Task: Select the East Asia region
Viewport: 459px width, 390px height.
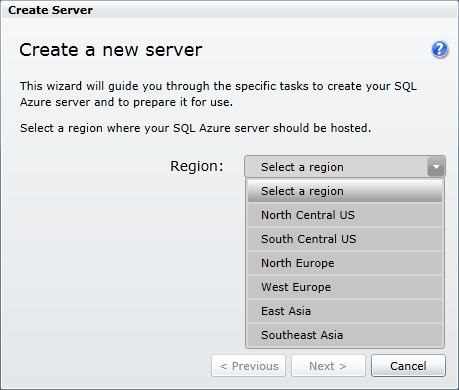Action: point(345,311)
